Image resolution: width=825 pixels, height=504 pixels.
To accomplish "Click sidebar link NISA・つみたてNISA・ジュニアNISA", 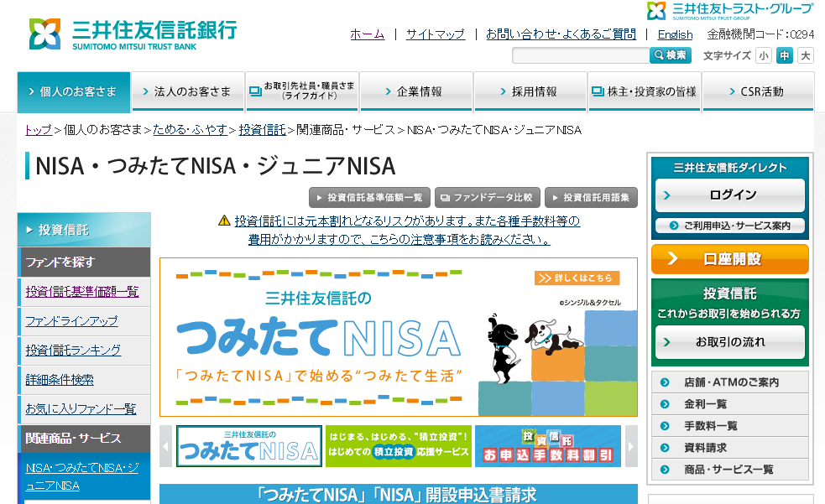I will coord(82,476).
